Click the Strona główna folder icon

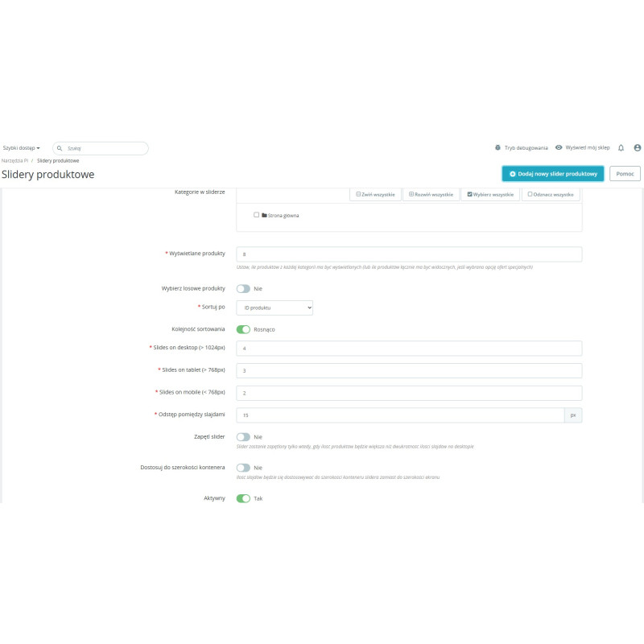[x=264, y=215]
